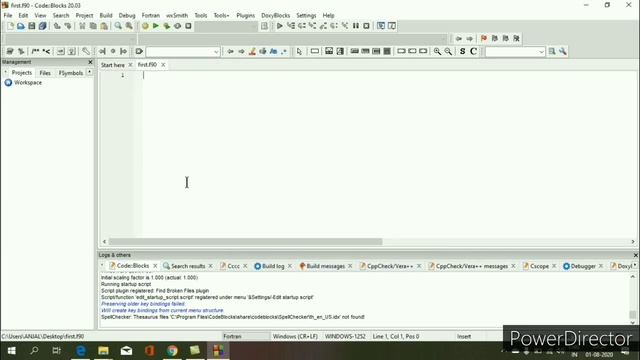
Task: Open the Cscope log tab
Action: click(539, 266)
